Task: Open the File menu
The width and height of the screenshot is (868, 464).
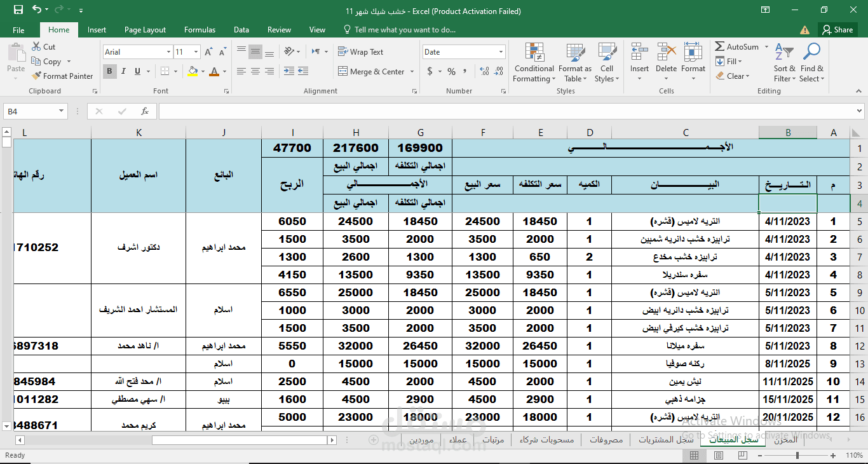Action: (x=18, y=30)
